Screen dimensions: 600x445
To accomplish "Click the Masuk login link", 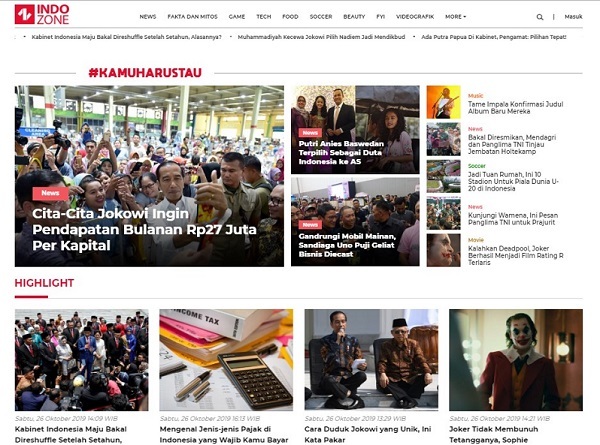I will click(x=573, y=17).
